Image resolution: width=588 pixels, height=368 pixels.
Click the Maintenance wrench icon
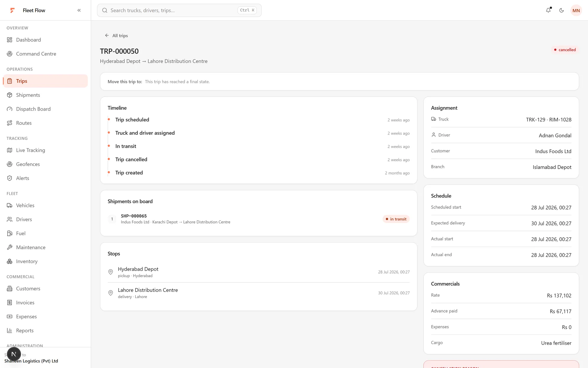(x=10, y=247)
